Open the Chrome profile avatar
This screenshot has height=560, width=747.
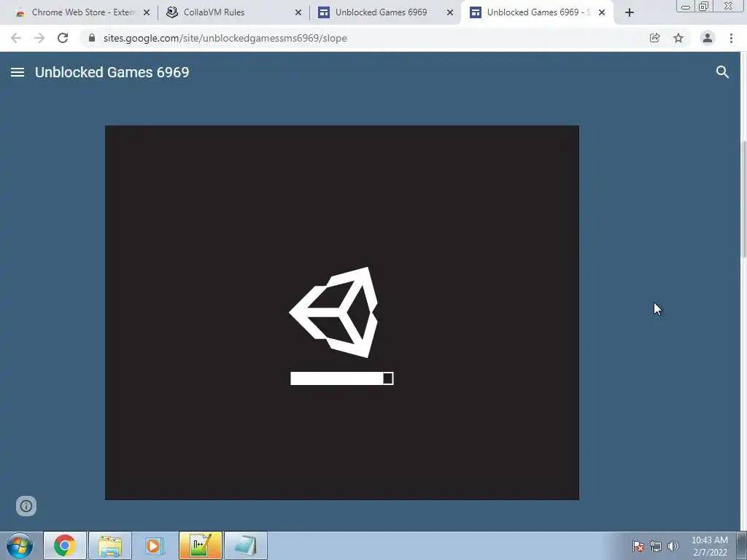point(708,38)
